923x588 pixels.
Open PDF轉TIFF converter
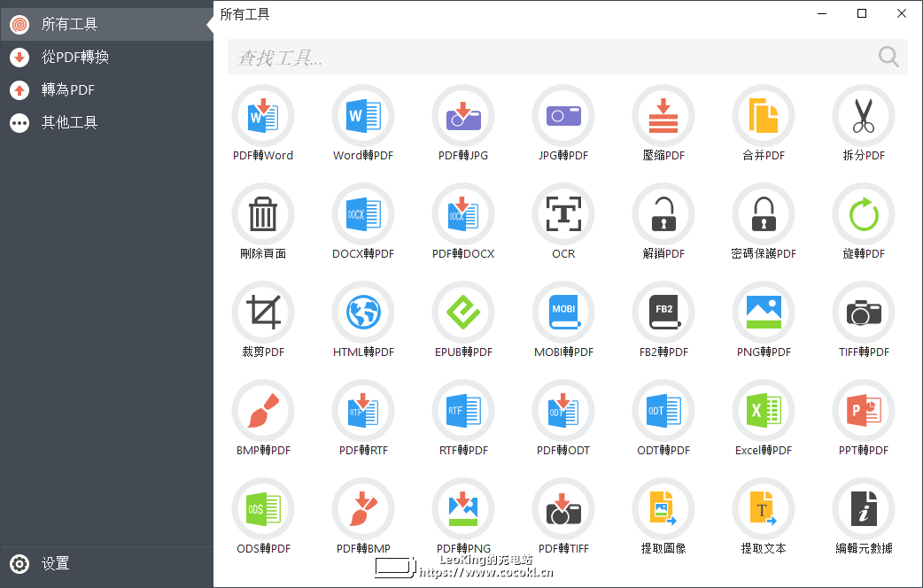(562, 509)
